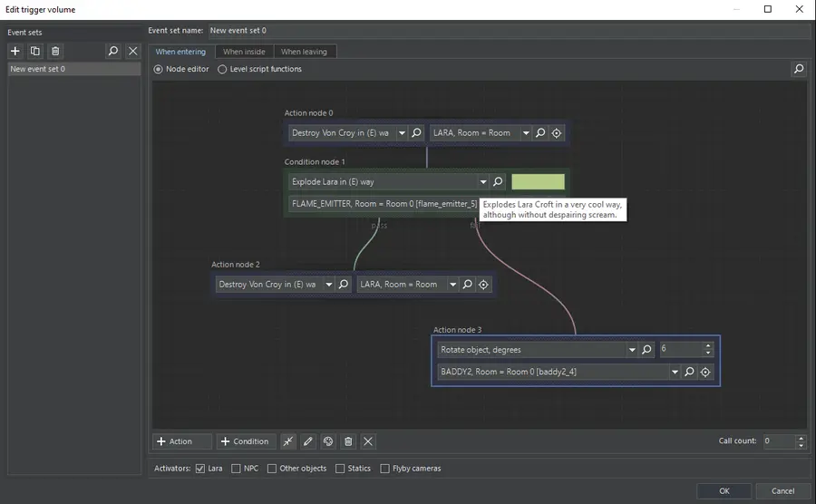Add a new Condition node
The width and height of the screenshot is (816, 504).
point(245,441)
